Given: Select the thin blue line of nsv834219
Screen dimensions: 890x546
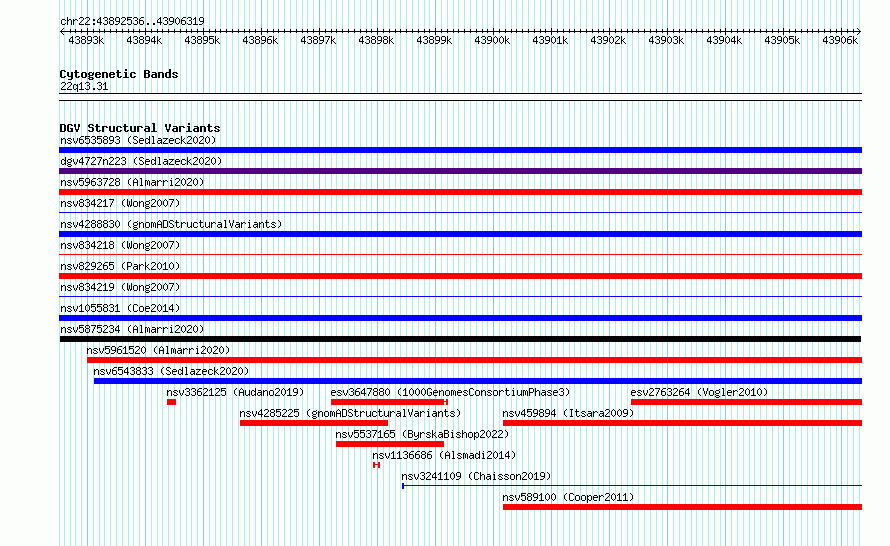Looking at the screenshot, I should (460, 297).
